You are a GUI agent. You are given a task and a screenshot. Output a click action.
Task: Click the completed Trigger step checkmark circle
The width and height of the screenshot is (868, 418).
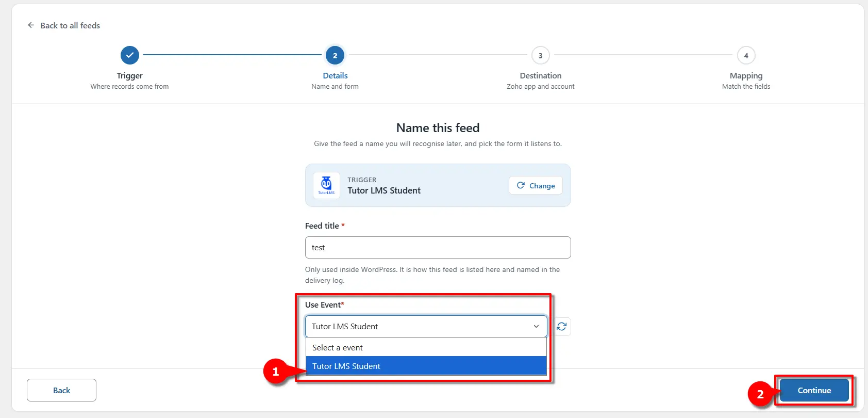coord(130,55)
